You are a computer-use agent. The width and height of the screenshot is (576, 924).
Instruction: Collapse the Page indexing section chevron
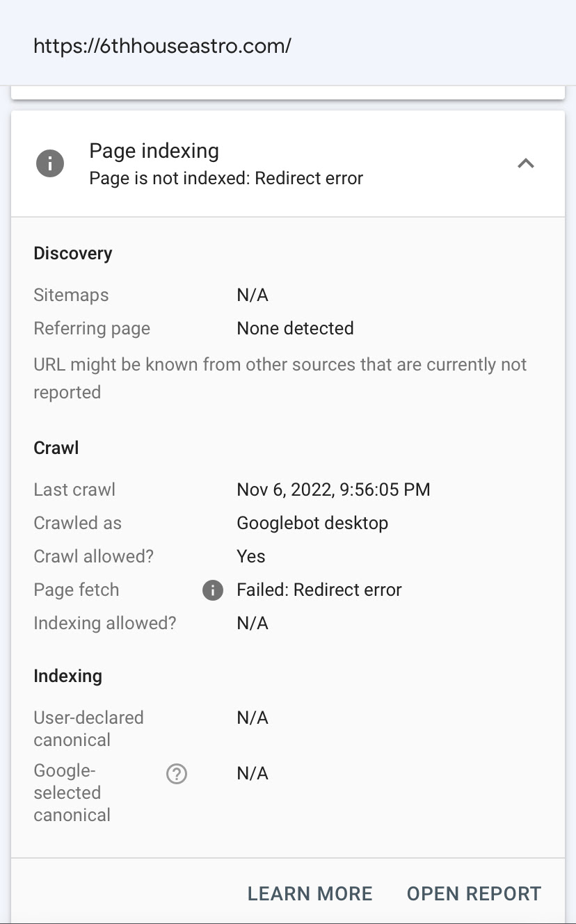click(x=526, y=164)
